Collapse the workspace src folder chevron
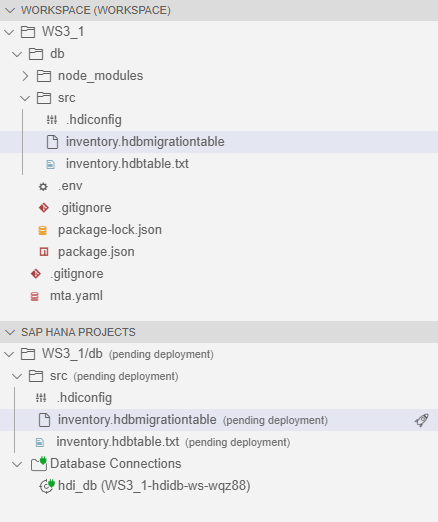 tap(25, 98)
